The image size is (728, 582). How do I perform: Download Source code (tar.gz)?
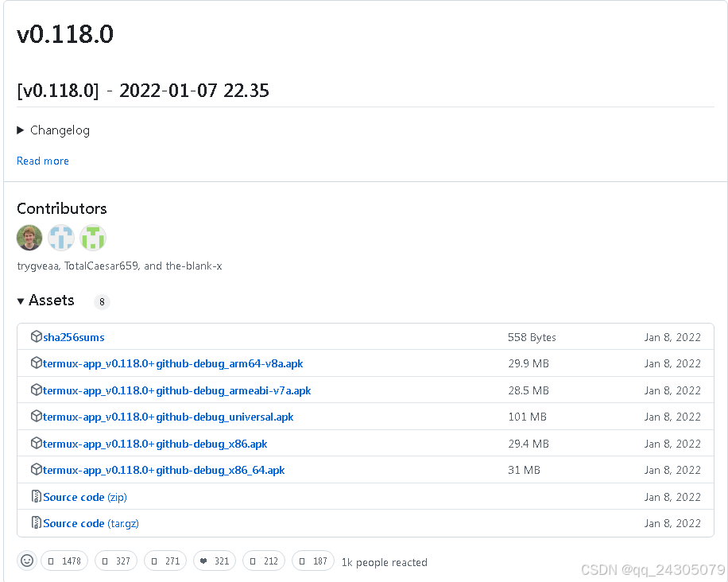point(91,523)
